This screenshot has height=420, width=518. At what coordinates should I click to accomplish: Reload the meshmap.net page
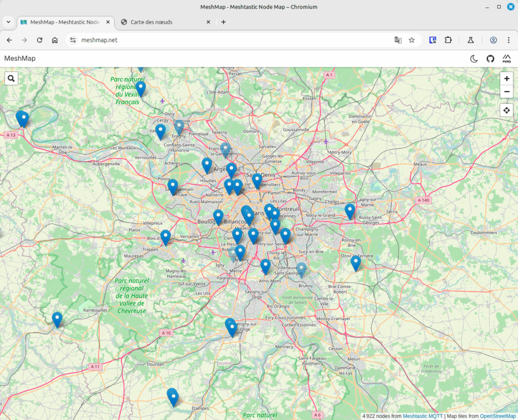coord(39,40)
